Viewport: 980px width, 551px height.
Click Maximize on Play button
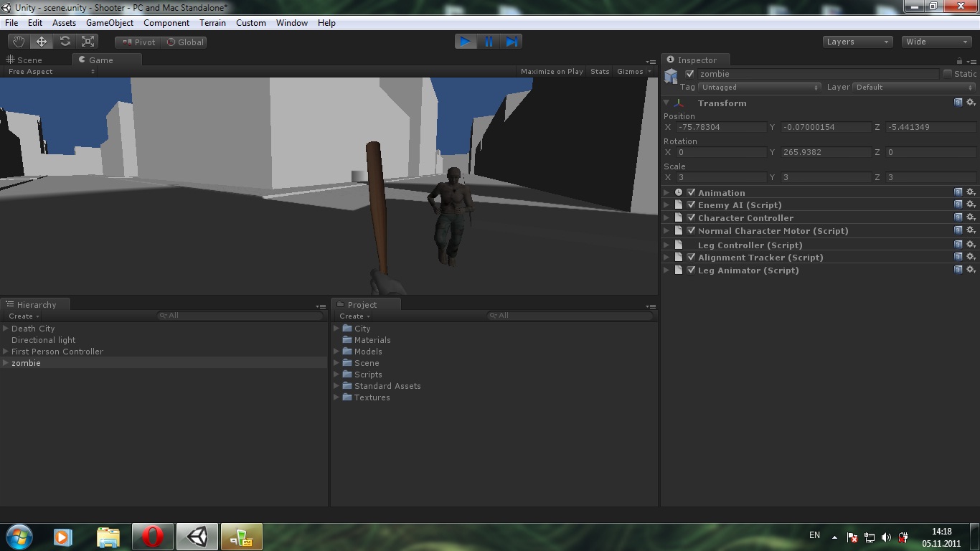tap(551, 72)
